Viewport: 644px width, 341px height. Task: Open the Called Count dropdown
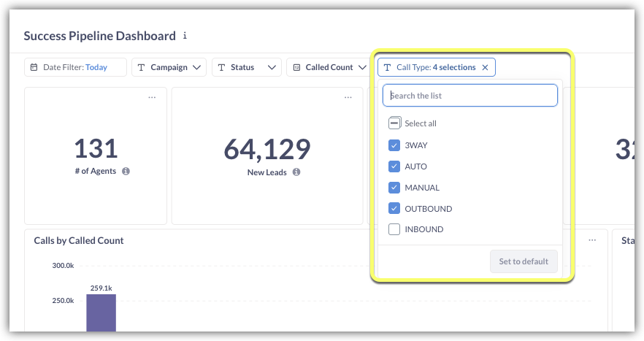tap(329, 67)
